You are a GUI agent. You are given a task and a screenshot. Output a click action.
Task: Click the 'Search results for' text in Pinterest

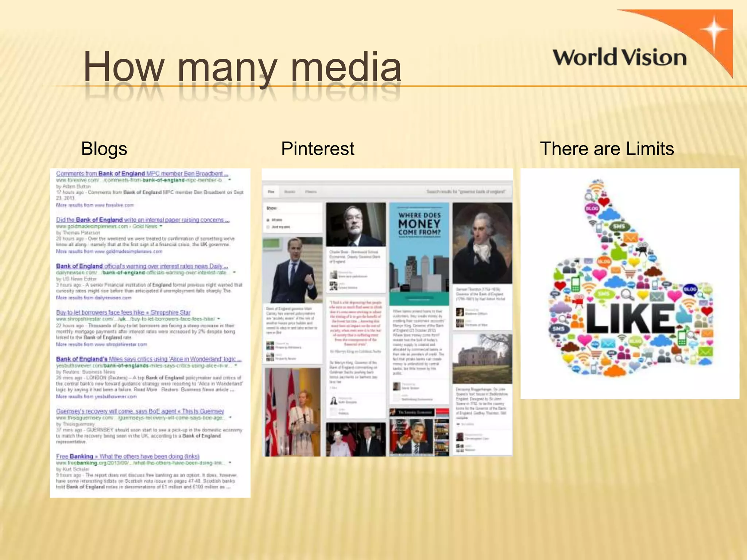(x=466, y=191)
